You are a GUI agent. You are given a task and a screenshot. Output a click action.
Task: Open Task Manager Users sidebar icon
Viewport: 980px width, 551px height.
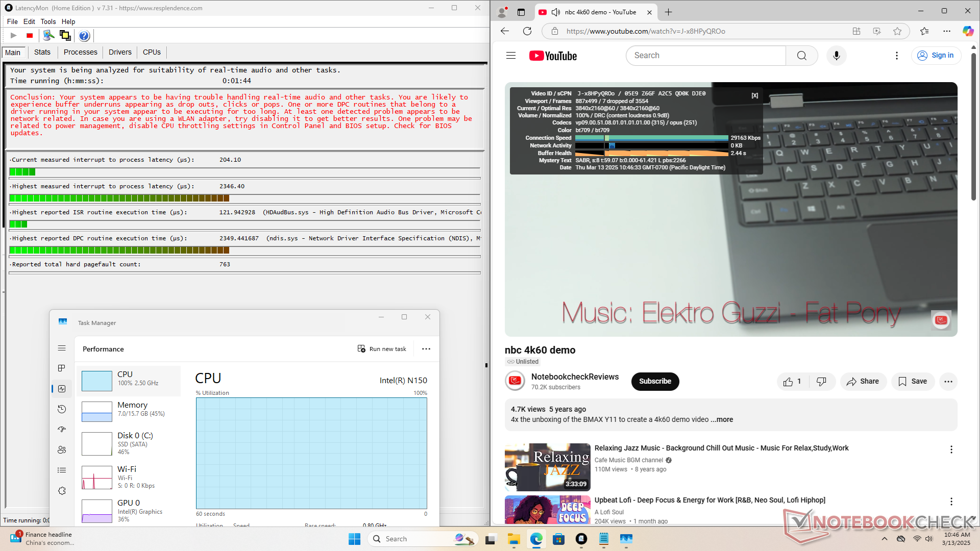tap(62, 450)
